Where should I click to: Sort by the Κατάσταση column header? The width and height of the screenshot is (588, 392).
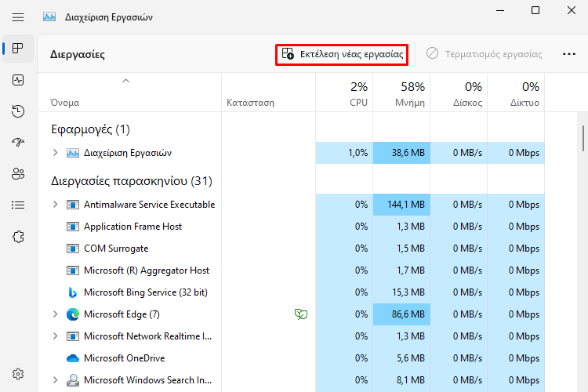268,93
